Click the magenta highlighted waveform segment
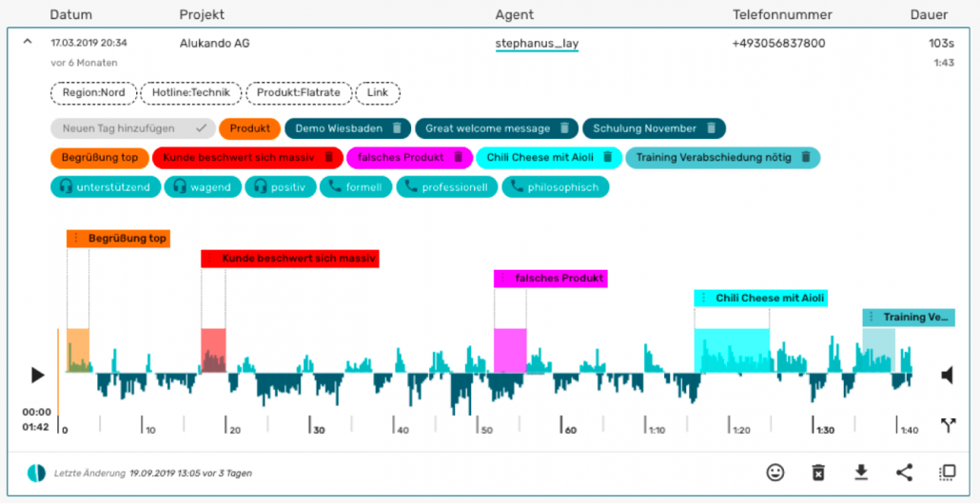 tap(510, 350)
